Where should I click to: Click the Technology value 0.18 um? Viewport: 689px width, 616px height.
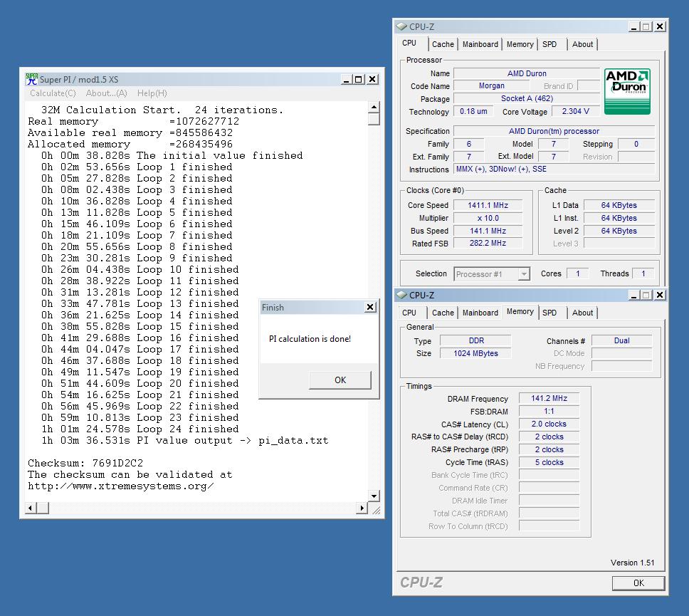pyautogui.click(x=473, y=111)
